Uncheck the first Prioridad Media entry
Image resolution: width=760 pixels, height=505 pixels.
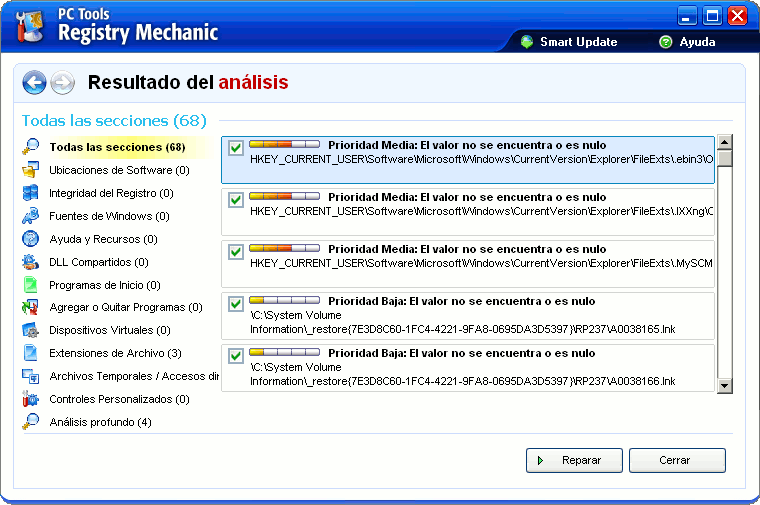[236, 148]
